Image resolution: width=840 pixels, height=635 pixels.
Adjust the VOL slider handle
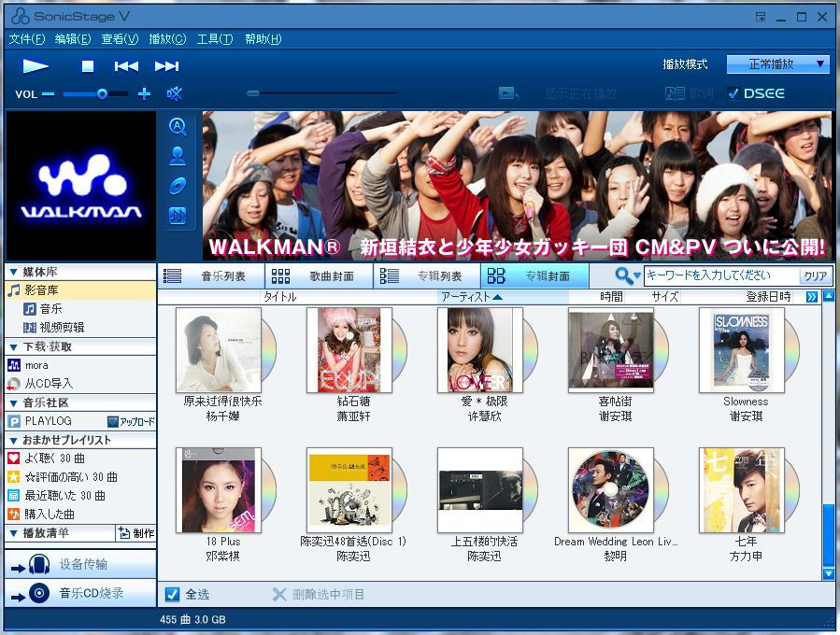pyautogui.click(x=102, y=94)
